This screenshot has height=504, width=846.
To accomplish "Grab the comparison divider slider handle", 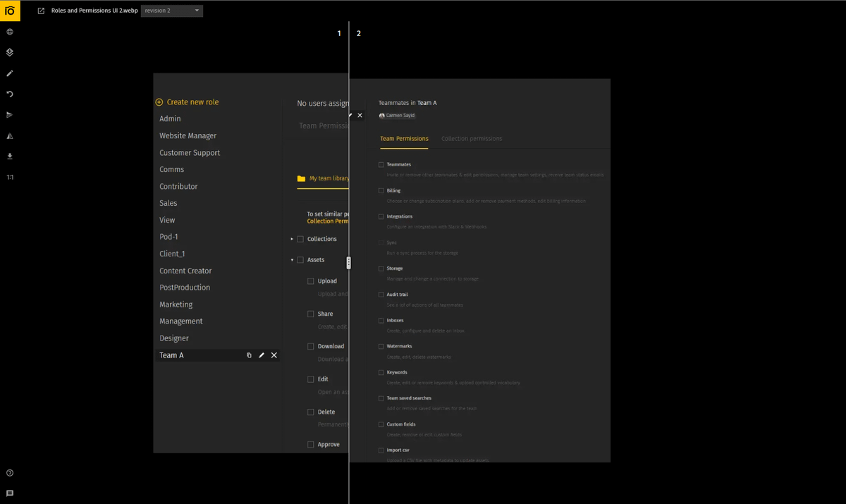I will 348,262.
